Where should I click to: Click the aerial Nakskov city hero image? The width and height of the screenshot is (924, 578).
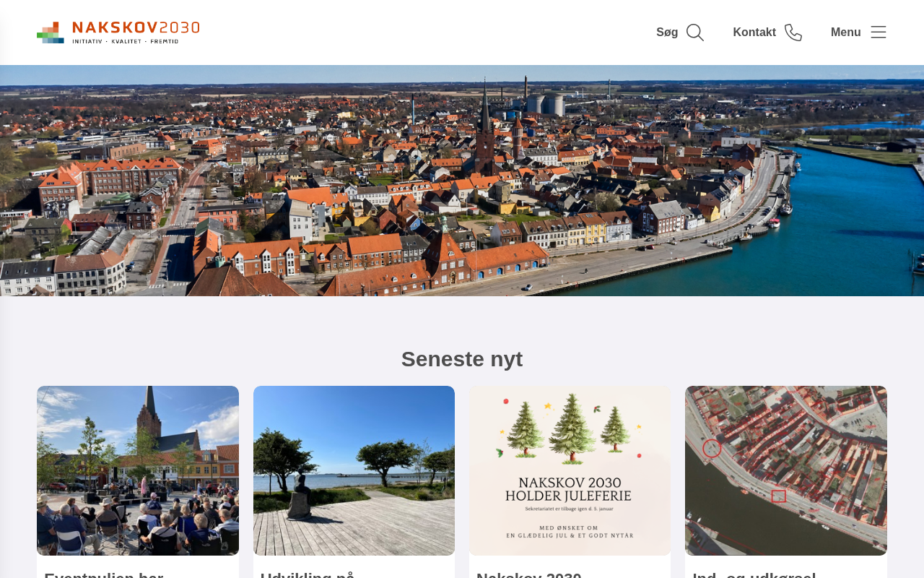pyautogui.click(x=462, y=181)
